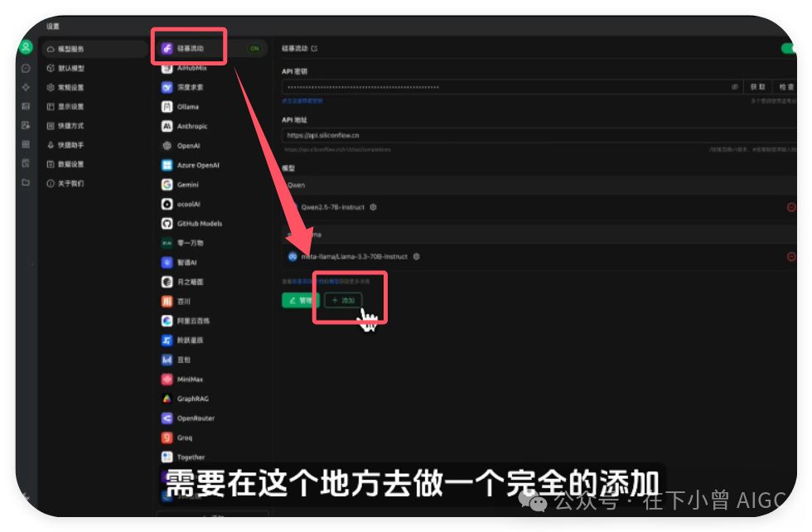The width and height of the screenshot is (812, 532).
Task: Open the user avatar in the sidebar
Action: (26, 48)
